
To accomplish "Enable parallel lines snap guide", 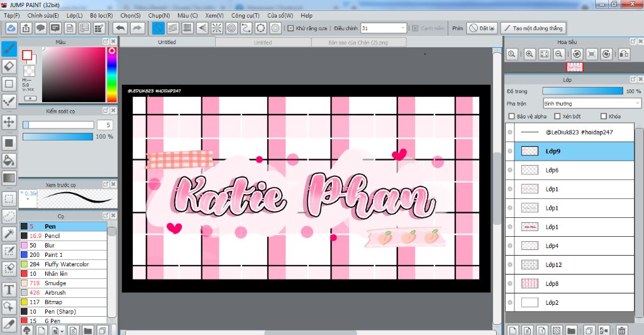I will (173, 28).
